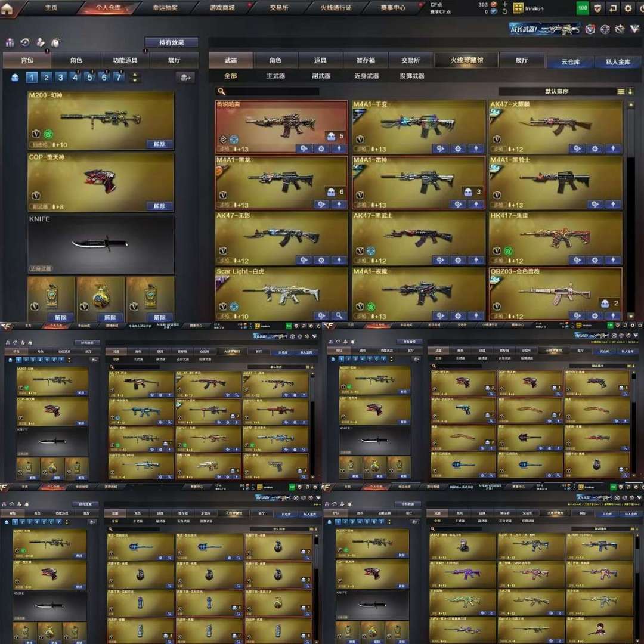Click the statistics icon above the 背包 tab
Viewport: 644px width, 644px height.
click(x=10, y=42)
